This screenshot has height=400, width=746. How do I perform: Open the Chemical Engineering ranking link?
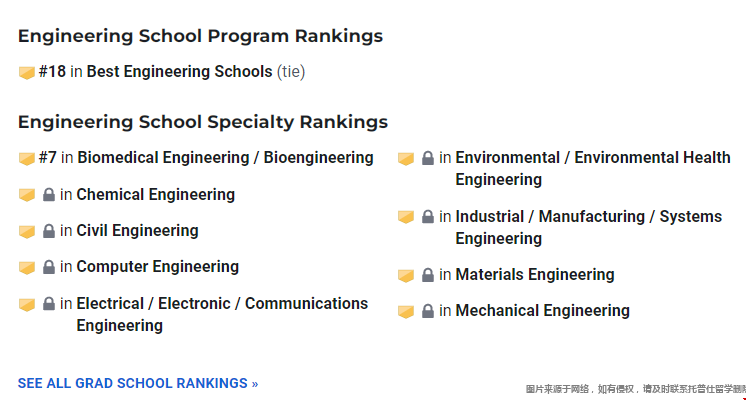pyautogui.click(x=156, y=195)
